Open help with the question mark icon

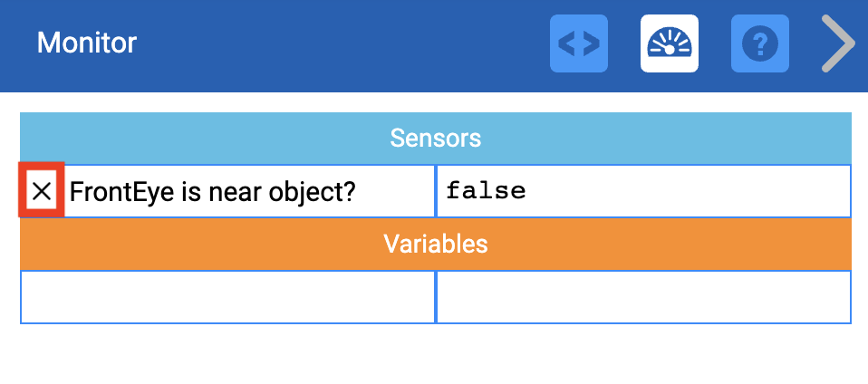(x=759, y=43)
